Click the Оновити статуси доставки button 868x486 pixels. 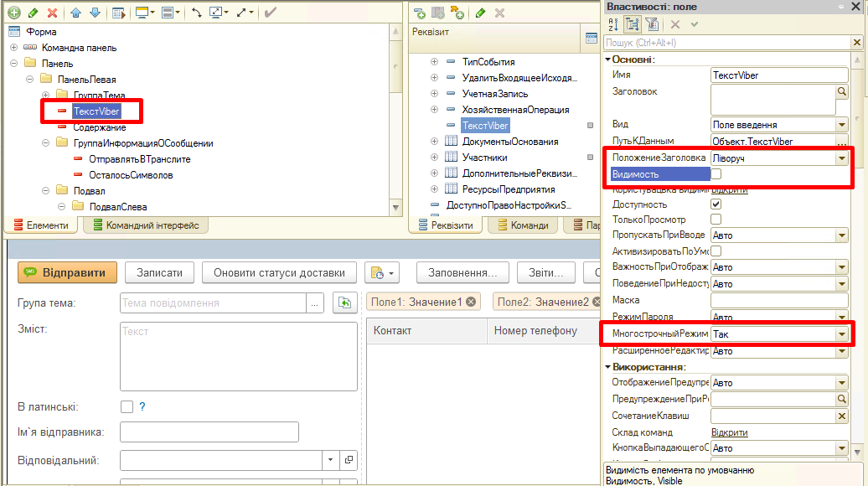pos(279,272)
